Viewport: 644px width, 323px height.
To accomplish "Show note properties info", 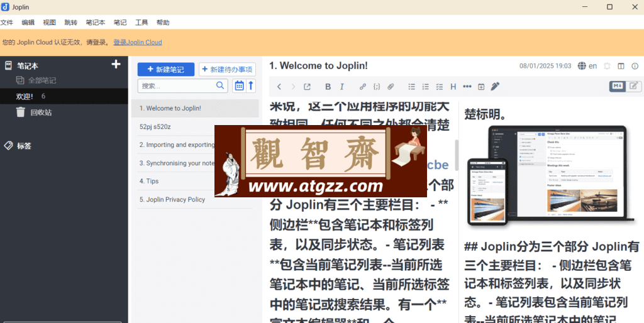I will point(635,65).
